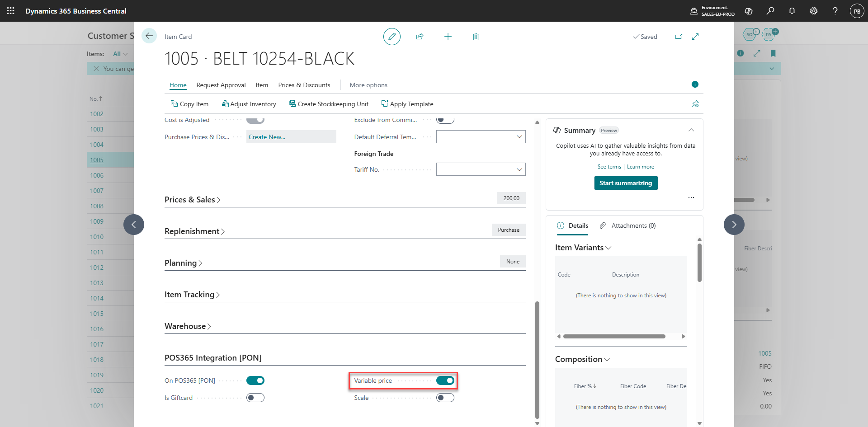Toggle the Scale switch

click(445, 398)
